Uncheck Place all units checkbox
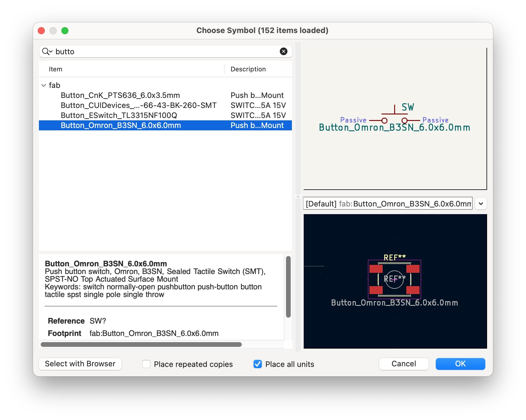Viewport: 526px width, 420px height. click(x=257, y=364)
